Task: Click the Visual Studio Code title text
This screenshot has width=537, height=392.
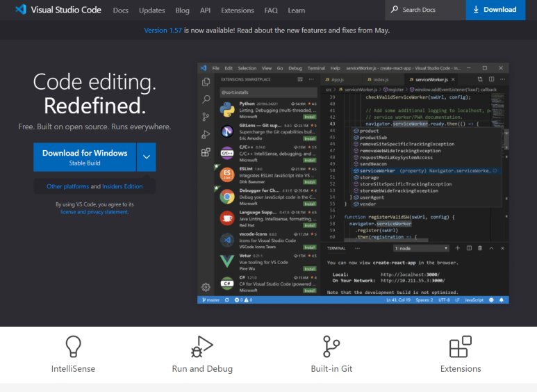Action: tap(66, 10)
